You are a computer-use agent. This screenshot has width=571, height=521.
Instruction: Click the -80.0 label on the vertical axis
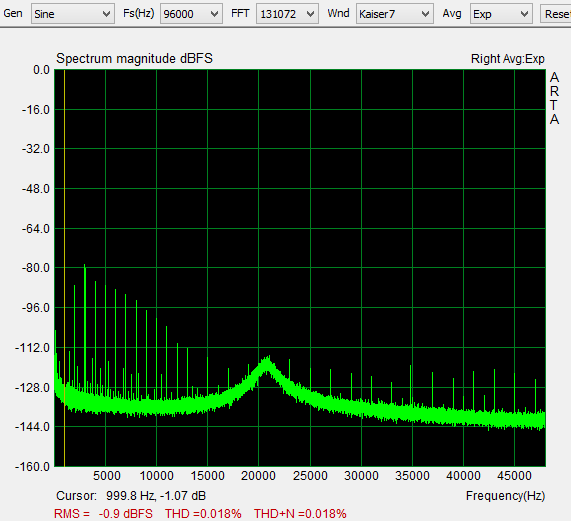[36, 268]
